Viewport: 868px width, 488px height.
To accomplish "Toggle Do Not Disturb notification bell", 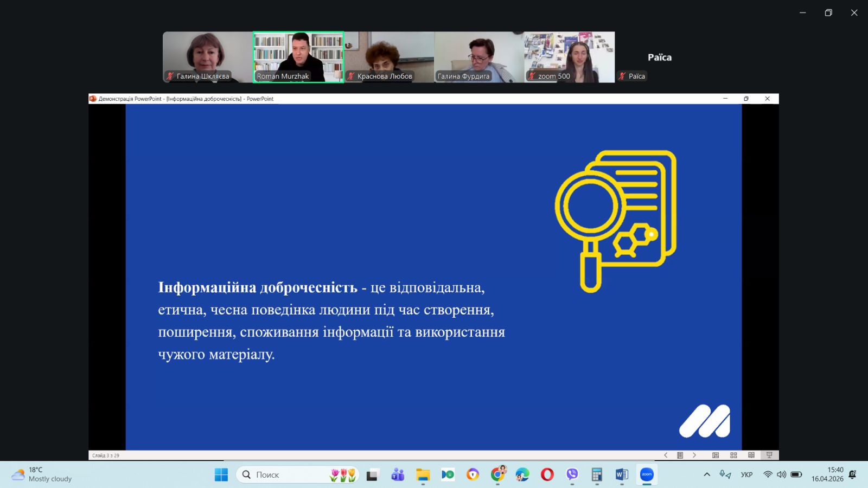I will (852, 474).
